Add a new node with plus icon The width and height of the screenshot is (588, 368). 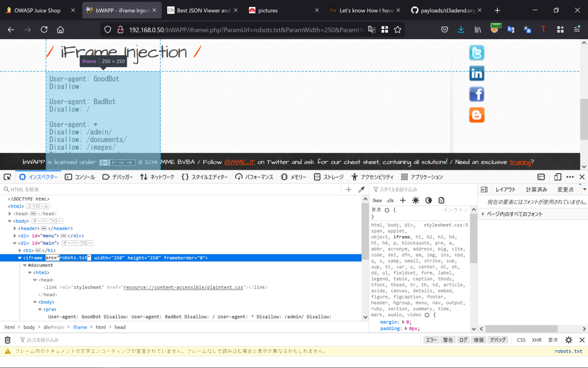[348, 189]
